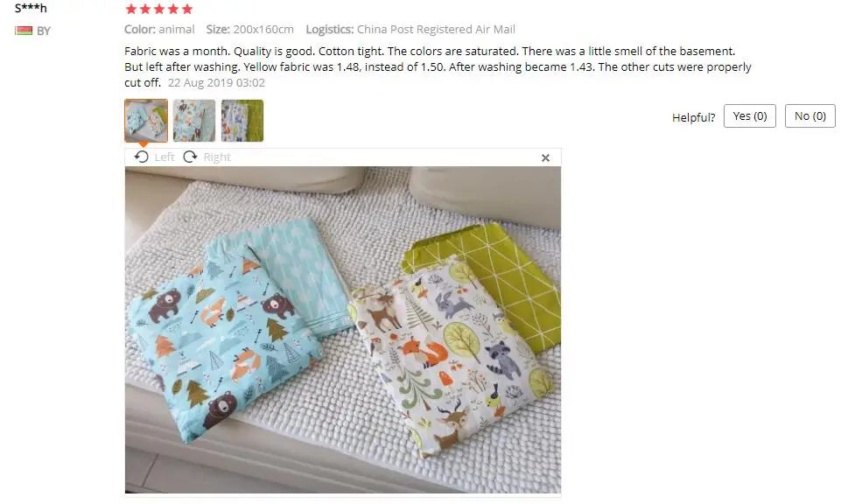Click the enlarged fabric photo
This screenshot has width=848, height=504.
[x=343, y=329]
